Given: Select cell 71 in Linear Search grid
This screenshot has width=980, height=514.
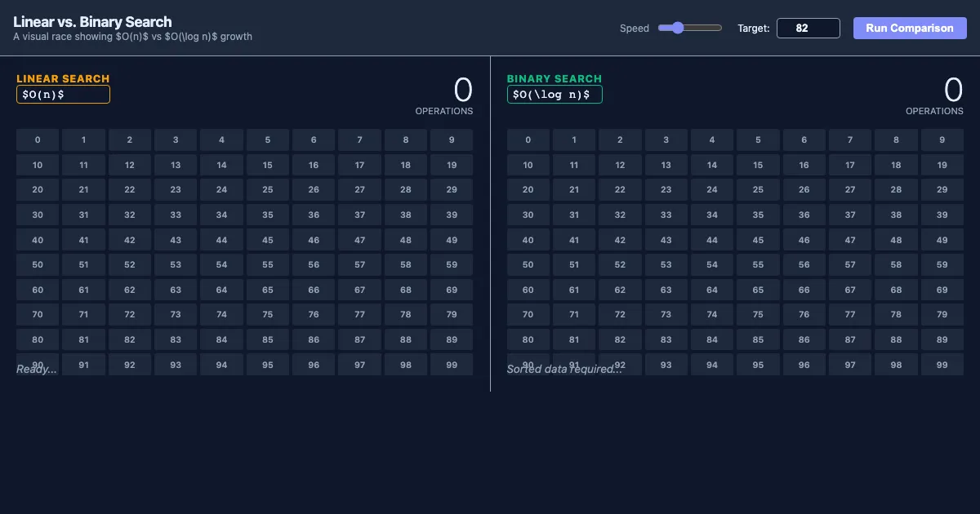Looking at the screenshot, I should tap(83, 314).
